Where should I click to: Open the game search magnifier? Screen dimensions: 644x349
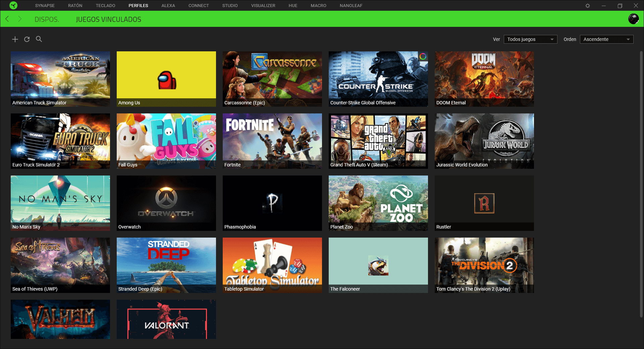tap(39, 39)
